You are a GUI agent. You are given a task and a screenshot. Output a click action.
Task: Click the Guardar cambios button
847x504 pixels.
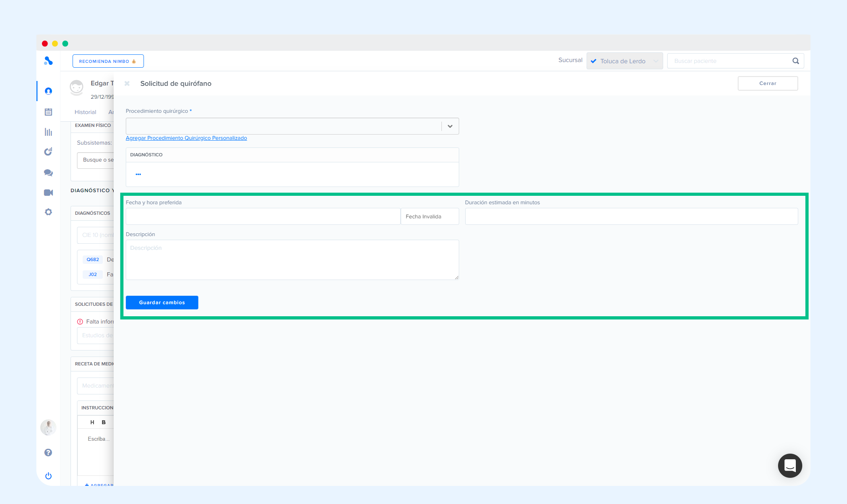tap(162, 303)
